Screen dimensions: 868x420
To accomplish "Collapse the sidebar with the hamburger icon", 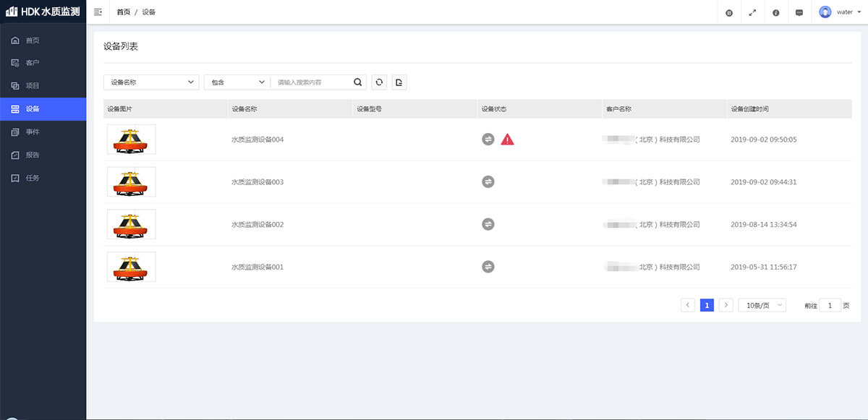I will 98,12.
